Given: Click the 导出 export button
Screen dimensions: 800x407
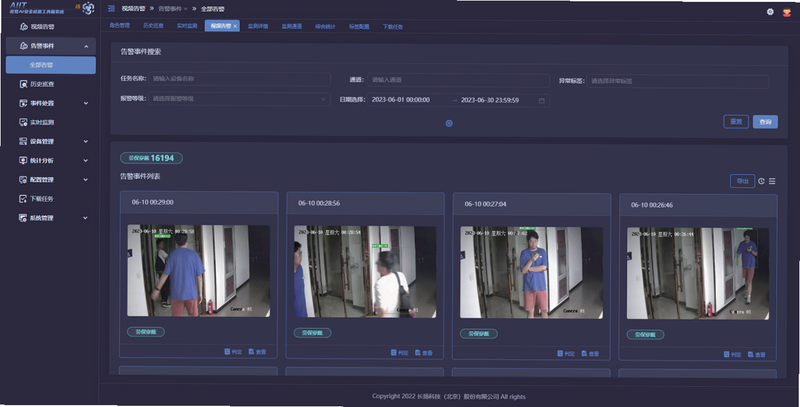Looking at the screenshot, I should pos(742,181).
